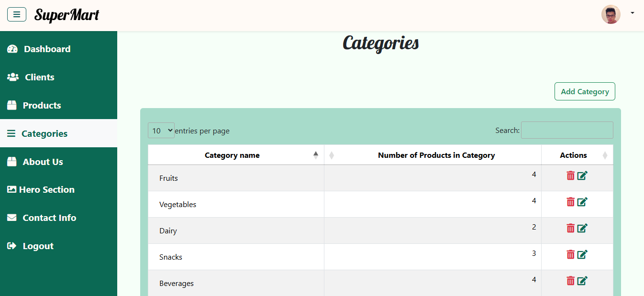Navigate to Clients page
The width and height of the screenshot is (644, 296).
pyautogui.click(x=39, y=77)
